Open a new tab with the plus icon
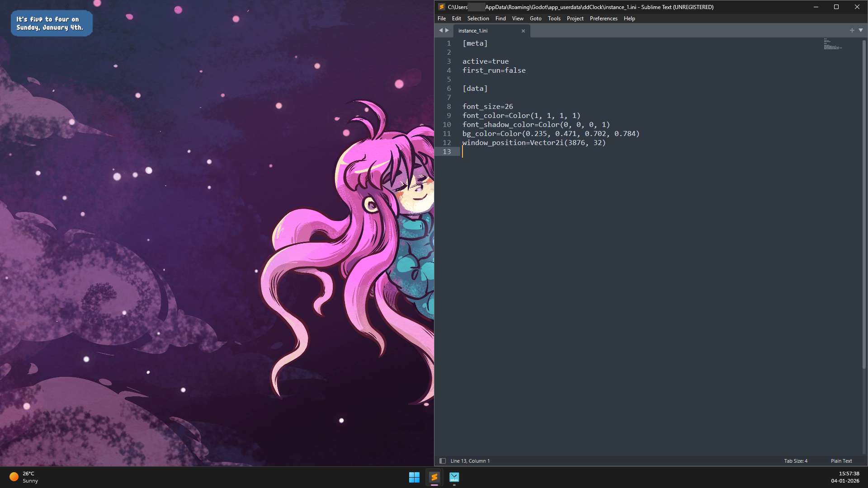Viewport: 868px width, 488px height. [852, 30]
